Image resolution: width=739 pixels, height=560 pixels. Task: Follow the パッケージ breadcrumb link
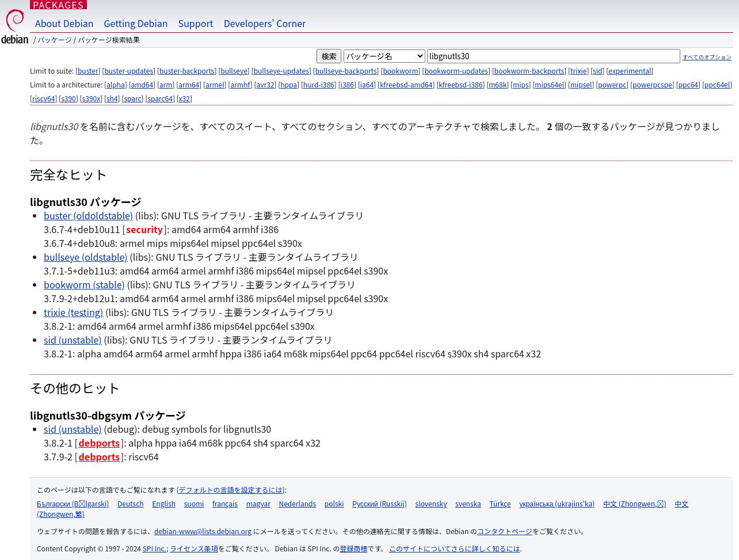55,40
